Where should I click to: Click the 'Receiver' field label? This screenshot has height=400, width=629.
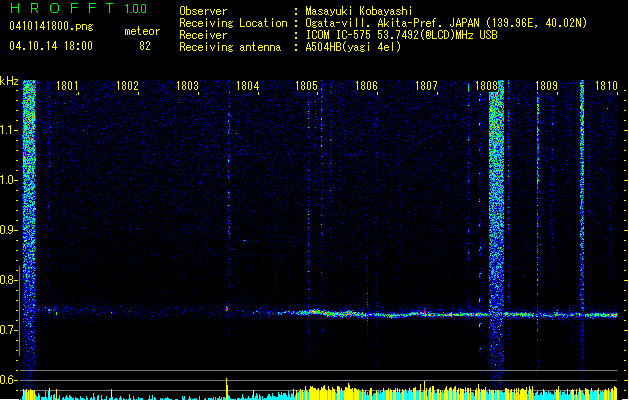(203, 35)
